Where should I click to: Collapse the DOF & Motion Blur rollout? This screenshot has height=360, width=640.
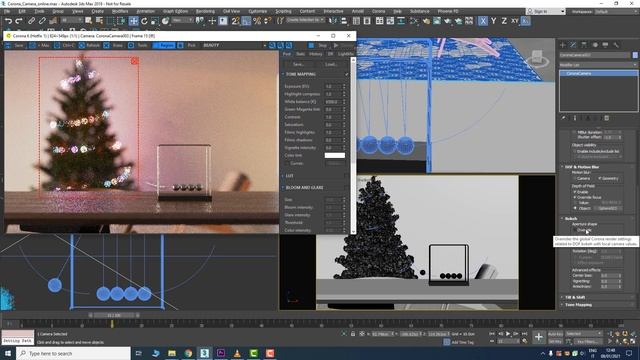pos(582,167)
